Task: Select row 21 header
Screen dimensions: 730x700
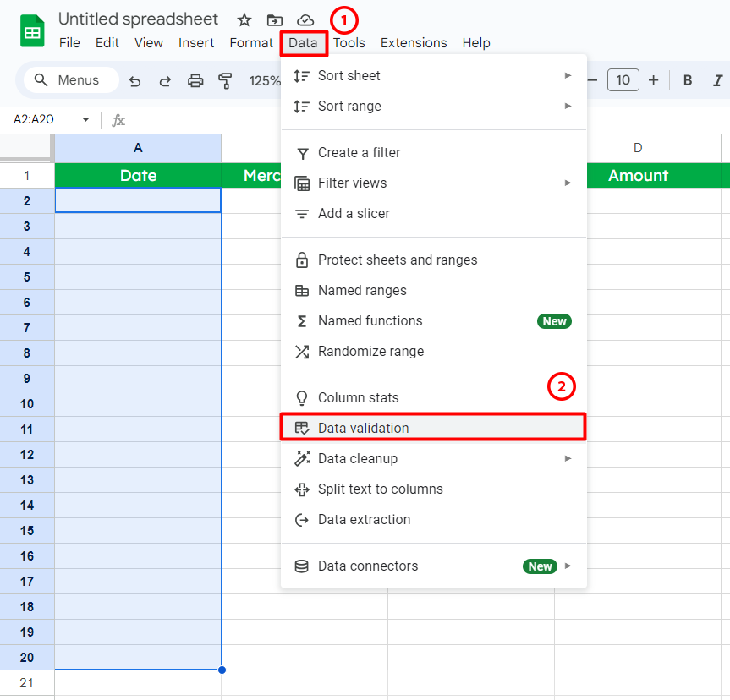Action: click(27, 683)
